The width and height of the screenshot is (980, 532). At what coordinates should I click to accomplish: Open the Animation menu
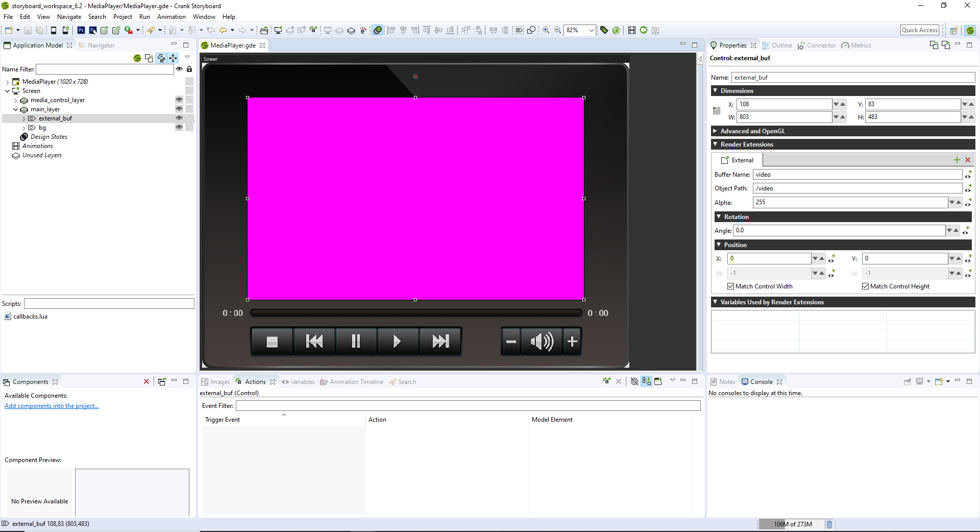point(171,17)
